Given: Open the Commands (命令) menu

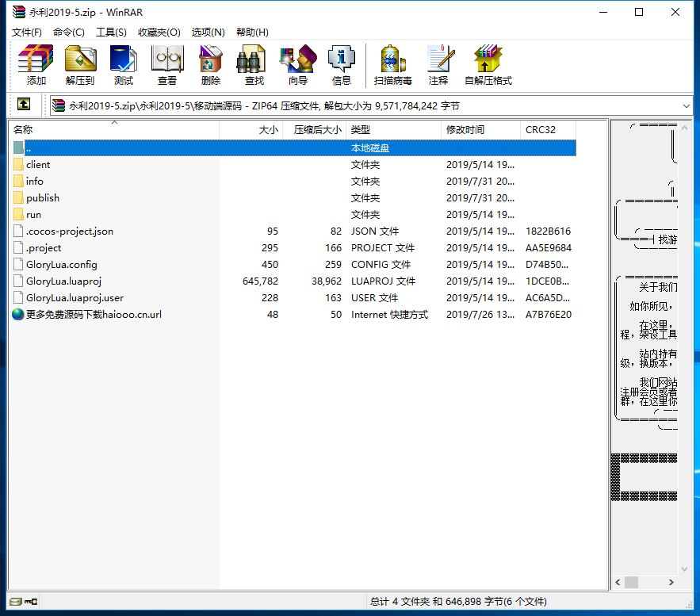Looking at the screenshot, I should 69,33.
